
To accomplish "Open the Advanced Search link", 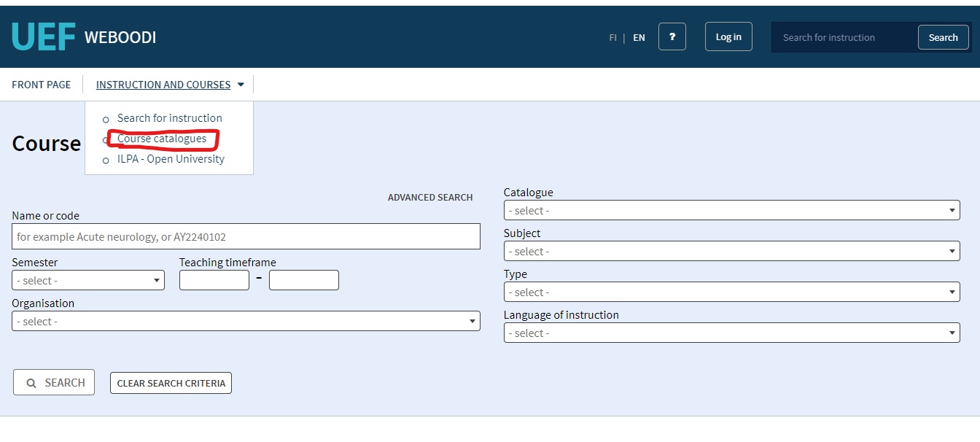I will tap(429, 198).
